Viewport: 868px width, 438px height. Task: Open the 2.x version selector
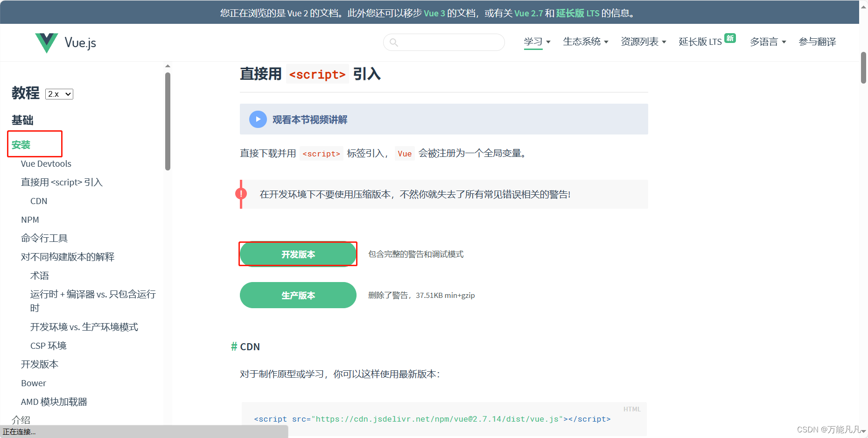click(59, 94)
